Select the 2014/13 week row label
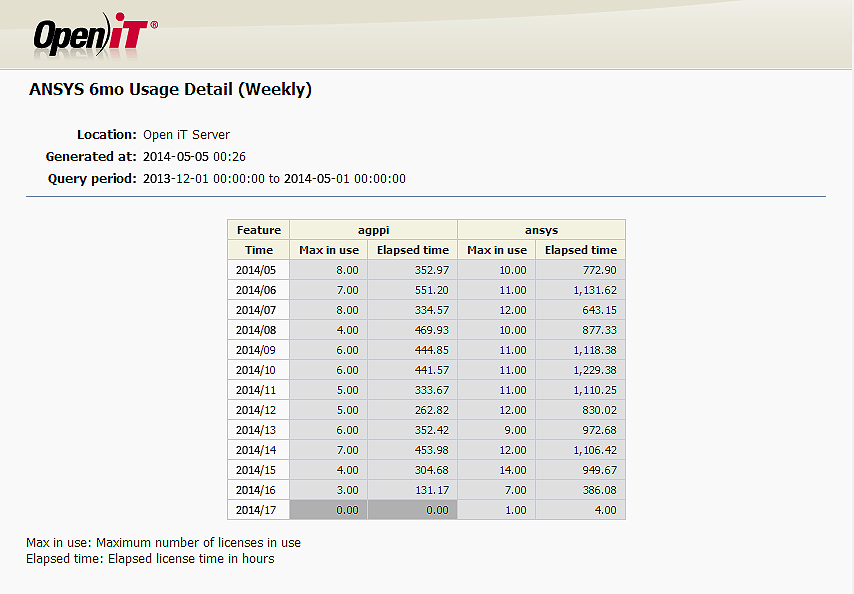Image resolution: width=854 pixels, height=594 pixels. pos(259,430)
